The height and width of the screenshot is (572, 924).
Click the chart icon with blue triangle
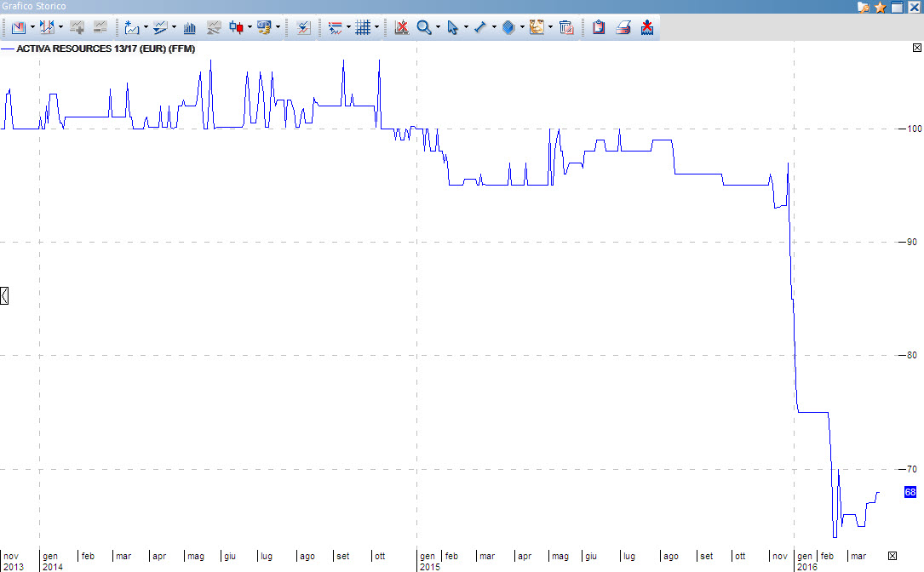tap(160, 28)
